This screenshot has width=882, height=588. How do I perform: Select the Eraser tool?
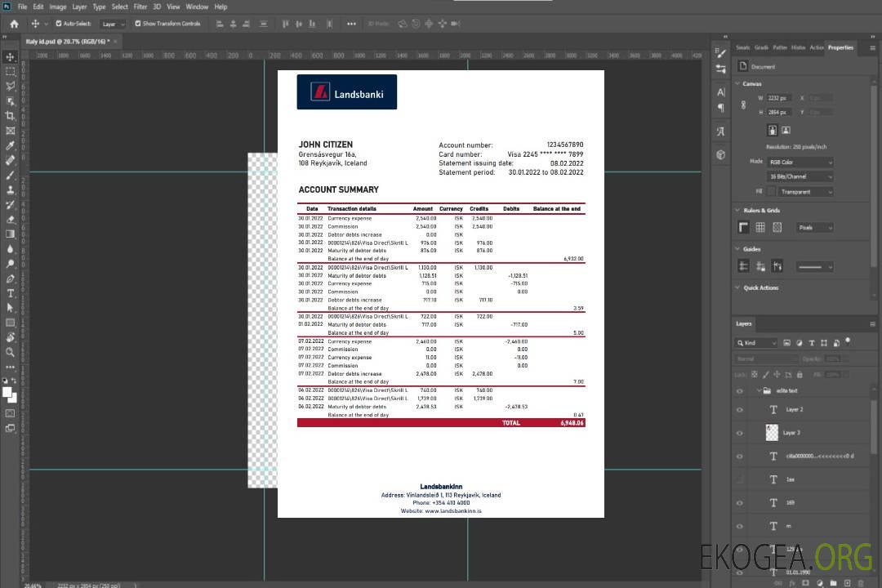pyautogui.click(x=10, y=220)
